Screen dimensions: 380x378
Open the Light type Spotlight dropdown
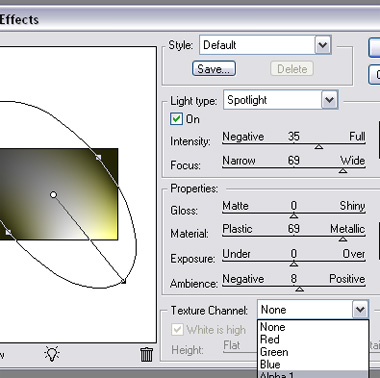click(281, 100)
